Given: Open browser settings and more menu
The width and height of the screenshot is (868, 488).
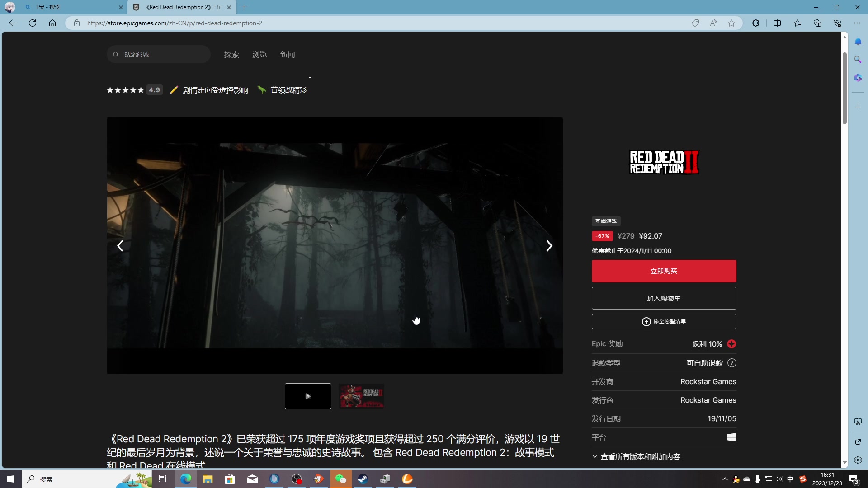Looking at the screenshot, I should (x=857, y=23).
